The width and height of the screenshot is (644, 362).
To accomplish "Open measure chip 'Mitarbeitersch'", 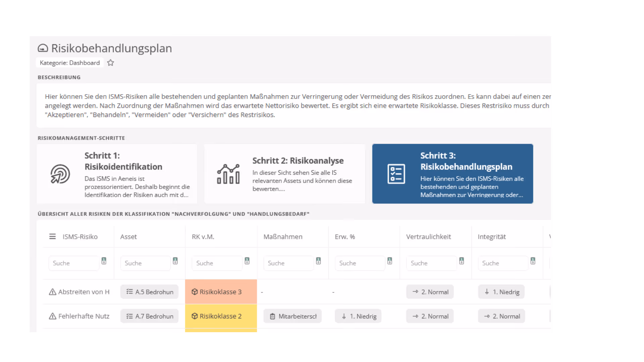I will [x=292, y=316].
